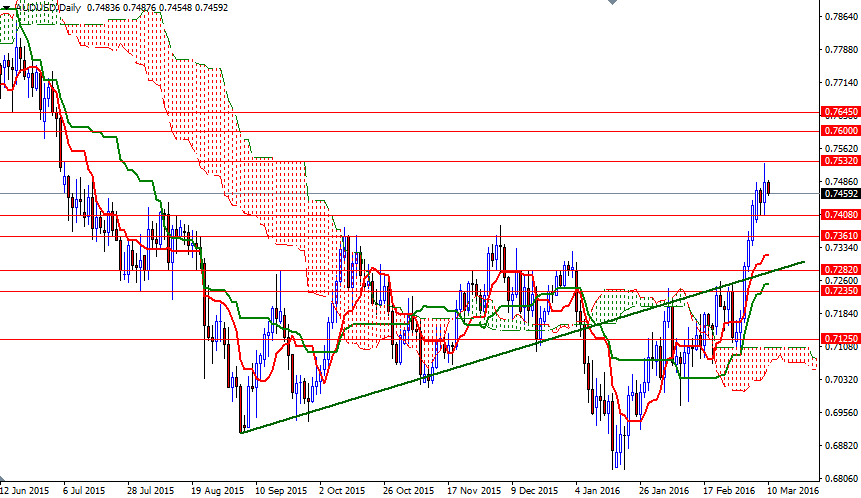
Task: Select the 0.7532 red price level label
Action: point(839,160)
